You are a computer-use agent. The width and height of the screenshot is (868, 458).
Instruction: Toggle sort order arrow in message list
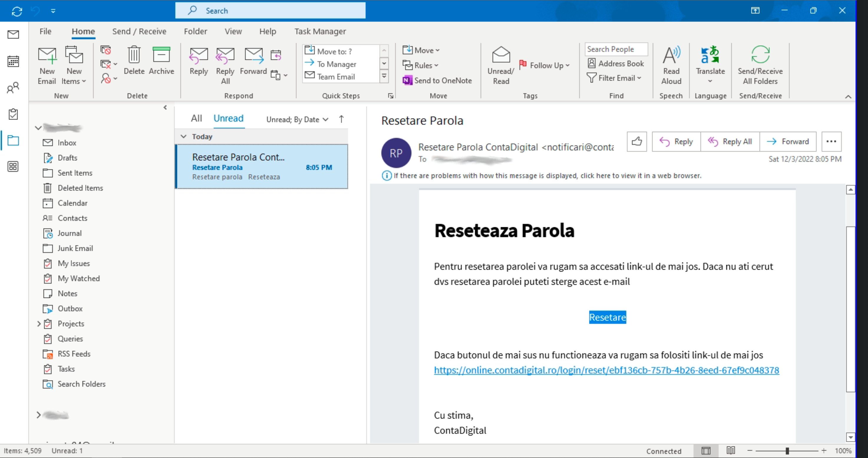341,119
